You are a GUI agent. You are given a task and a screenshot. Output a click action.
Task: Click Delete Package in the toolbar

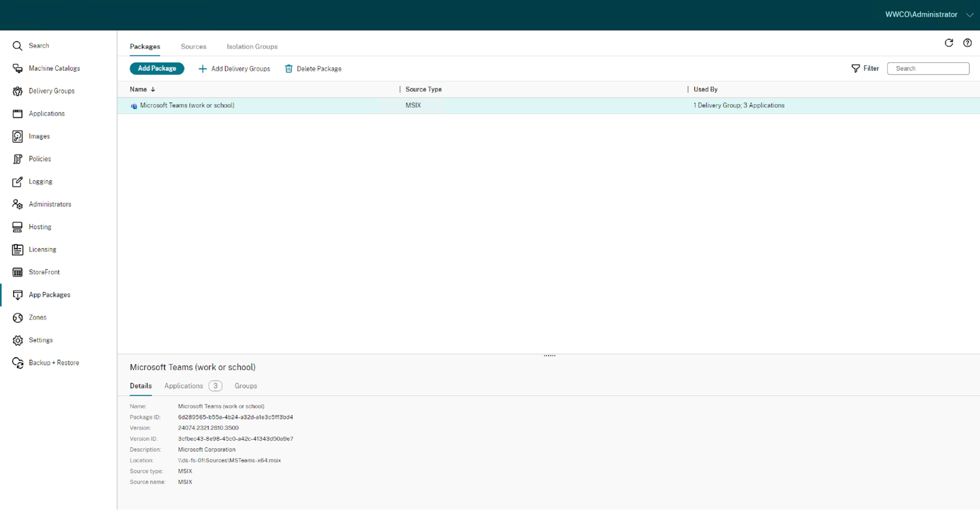pos(313,69)
